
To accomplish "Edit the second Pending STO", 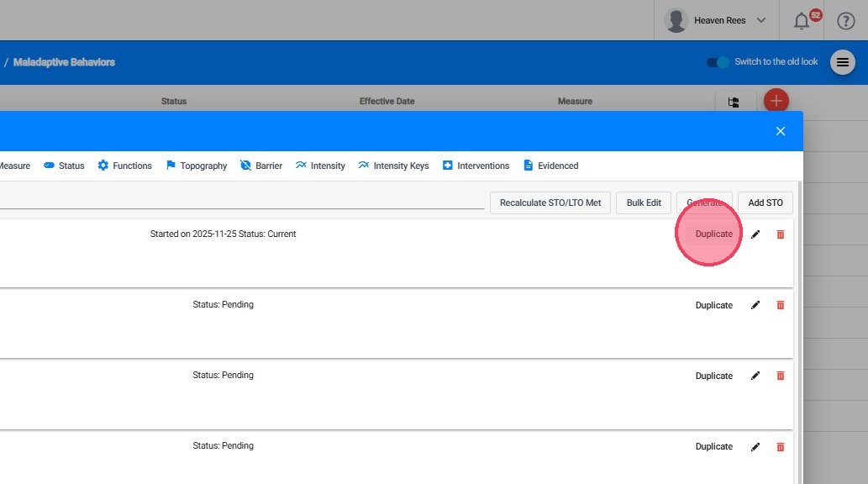I will tap(755, 376).
